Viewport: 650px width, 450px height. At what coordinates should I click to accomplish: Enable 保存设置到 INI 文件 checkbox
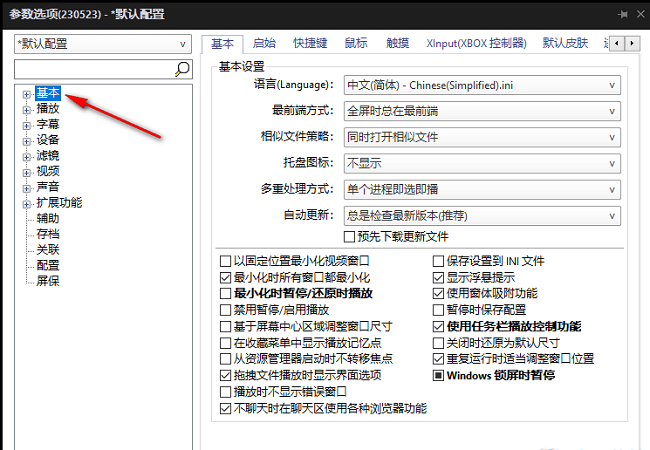click(x=438, y=261)
